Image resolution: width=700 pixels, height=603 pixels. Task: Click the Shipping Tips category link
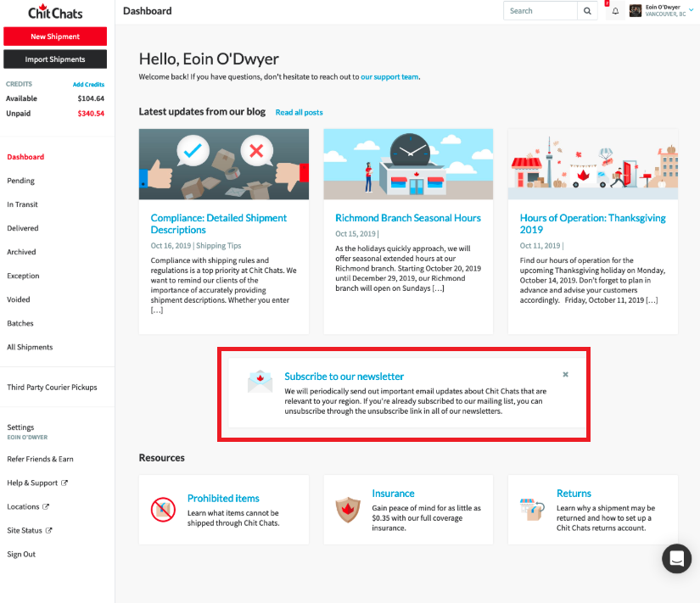[x=219, y=245]
